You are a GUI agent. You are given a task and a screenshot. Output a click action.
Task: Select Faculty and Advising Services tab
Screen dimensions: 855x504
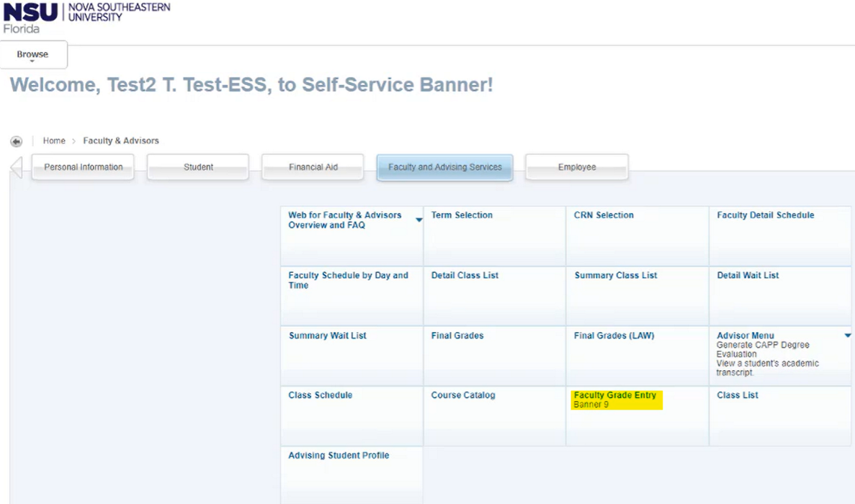(444, 167)
